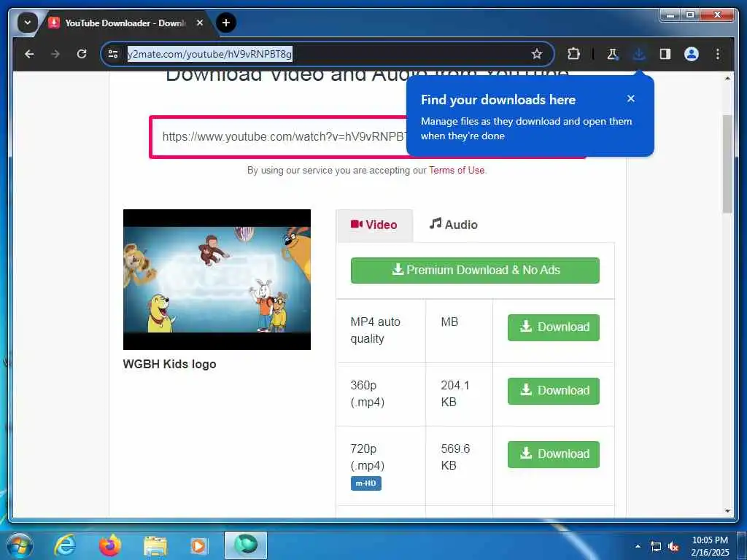Open the profile avatar menu
Image resolution: width=747 pixels, height=560 pixels.
[x=692, y=54]
